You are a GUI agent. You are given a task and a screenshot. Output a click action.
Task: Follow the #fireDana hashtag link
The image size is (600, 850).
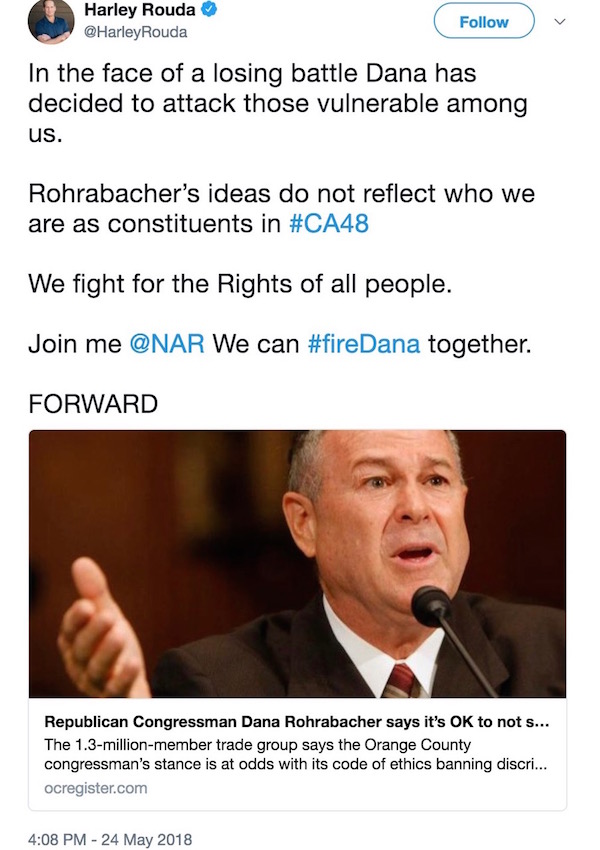[x=364, y=344]
